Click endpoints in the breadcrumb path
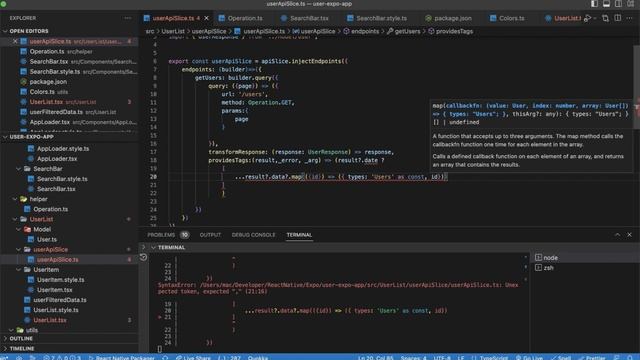This screenshot has width=640, height=360. point(365,31)
